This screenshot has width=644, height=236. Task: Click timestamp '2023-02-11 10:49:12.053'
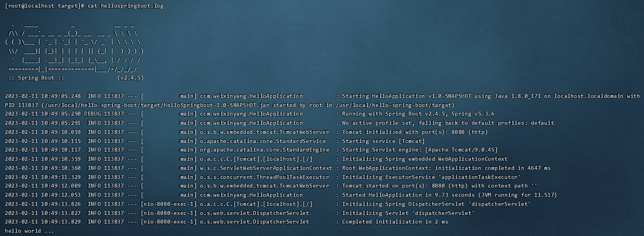click(x=43, y=195)
